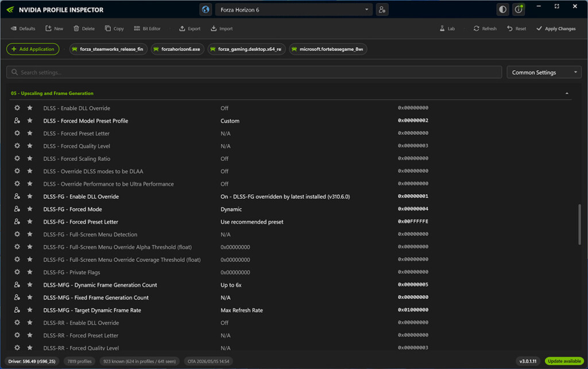Toggle the dark/light theme icon
The width and height of the screenshot is (588, 369).
point(502,10)
